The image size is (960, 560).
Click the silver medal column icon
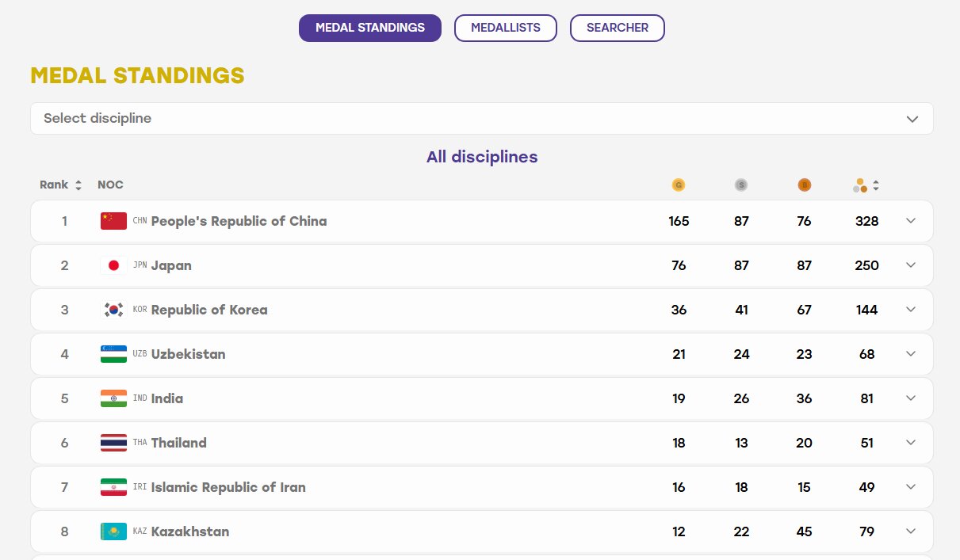(x=741, y=185)
